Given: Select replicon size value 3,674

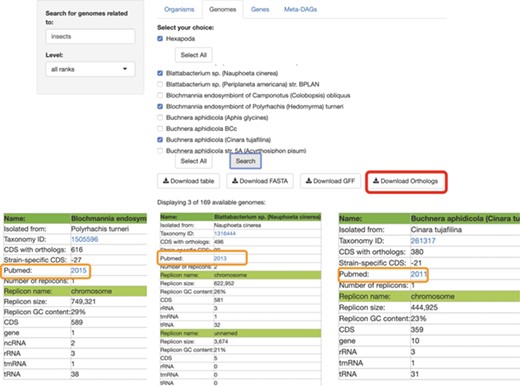Looking at the screenshot, I should point(221,341).
